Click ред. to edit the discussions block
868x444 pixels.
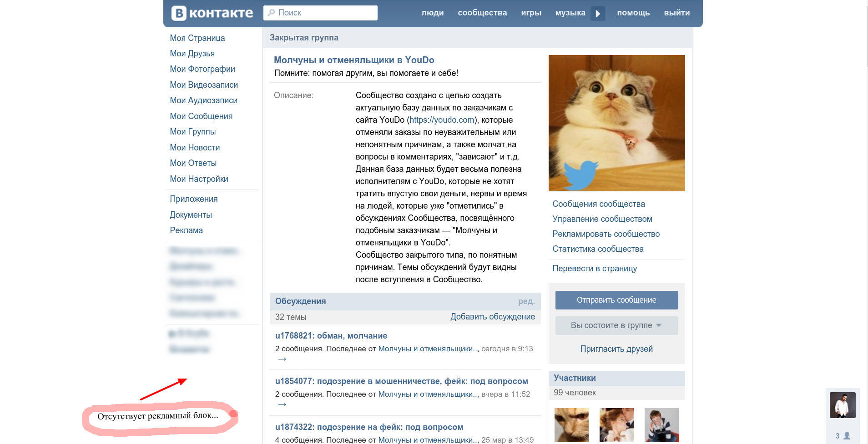tap(526, 301)
